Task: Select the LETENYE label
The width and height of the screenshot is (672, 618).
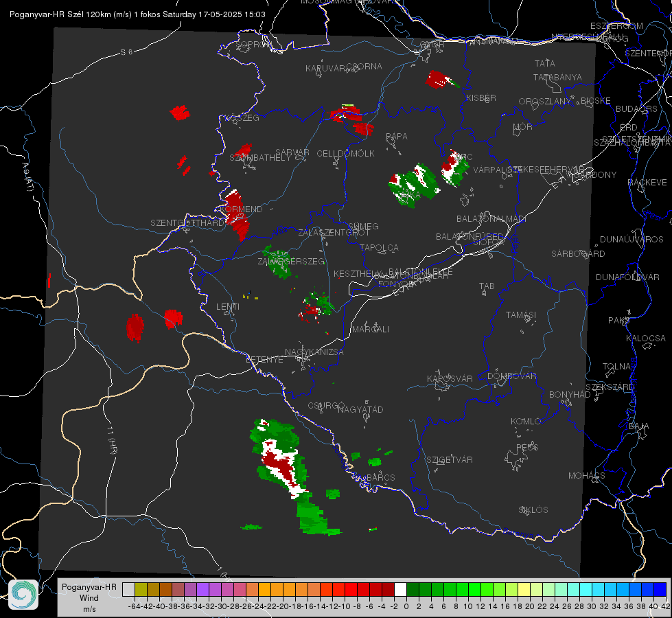Action: pyautogui.click(x=264, y=360)
